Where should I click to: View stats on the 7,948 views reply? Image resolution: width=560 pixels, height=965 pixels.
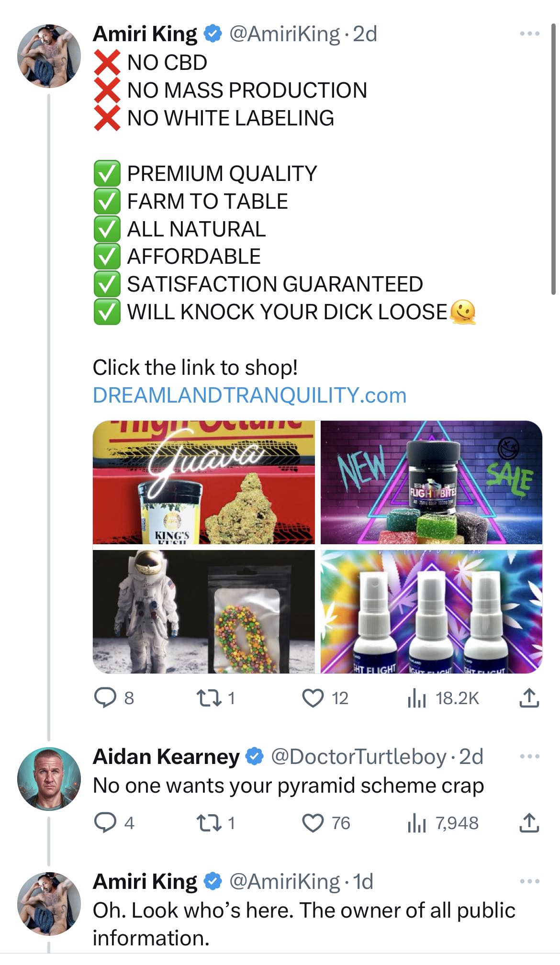pos(417,823)
